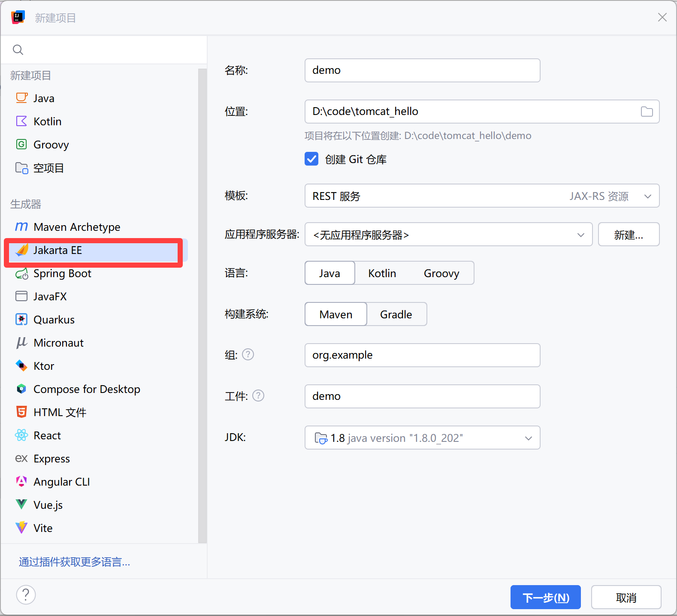This screenshot has width=677, height=616.
Task: Click the Quarkus logo icon
Action: [x=21, y=319]
